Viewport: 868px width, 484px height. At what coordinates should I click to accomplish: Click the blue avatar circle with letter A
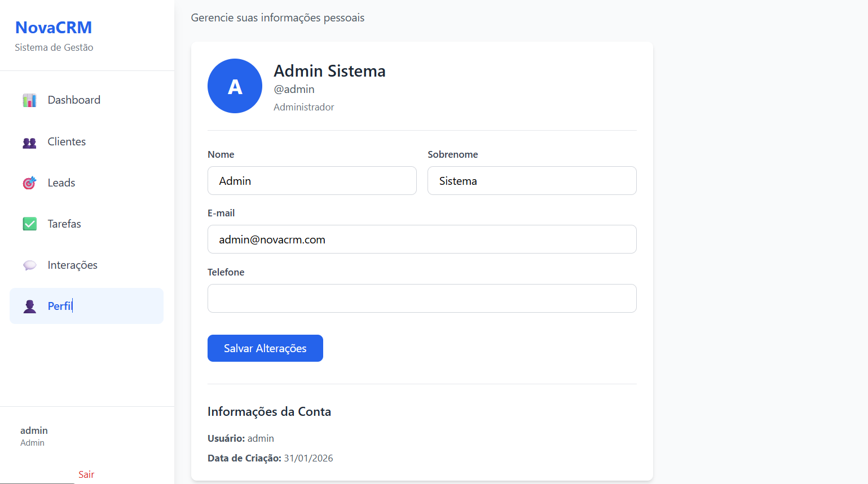point(235,86)
